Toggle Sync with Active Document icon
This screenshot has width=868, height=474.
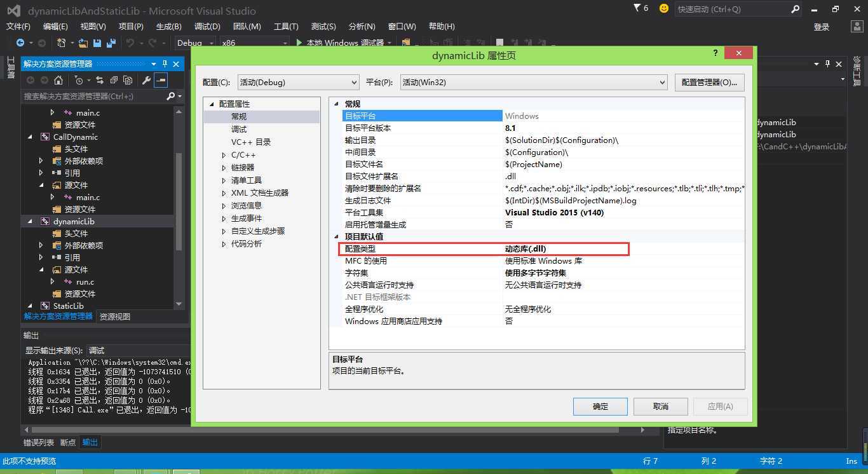tap(100, 80)
